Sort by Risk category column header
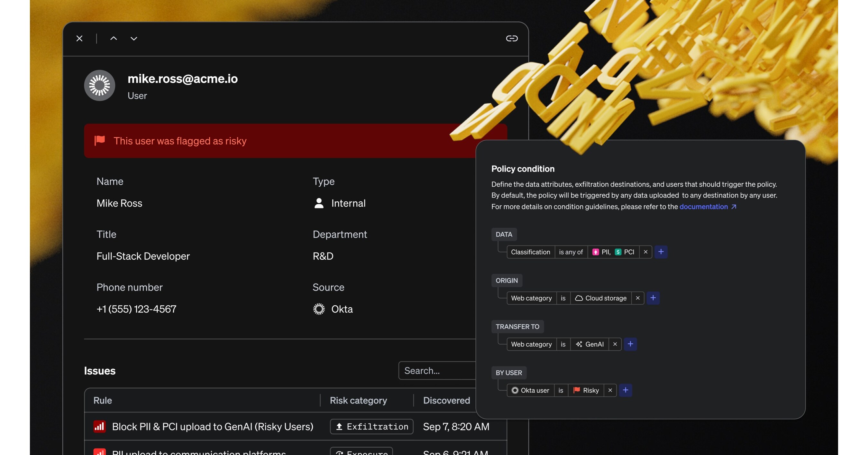Viewport: 868px width, 455px height. [358, 400]
